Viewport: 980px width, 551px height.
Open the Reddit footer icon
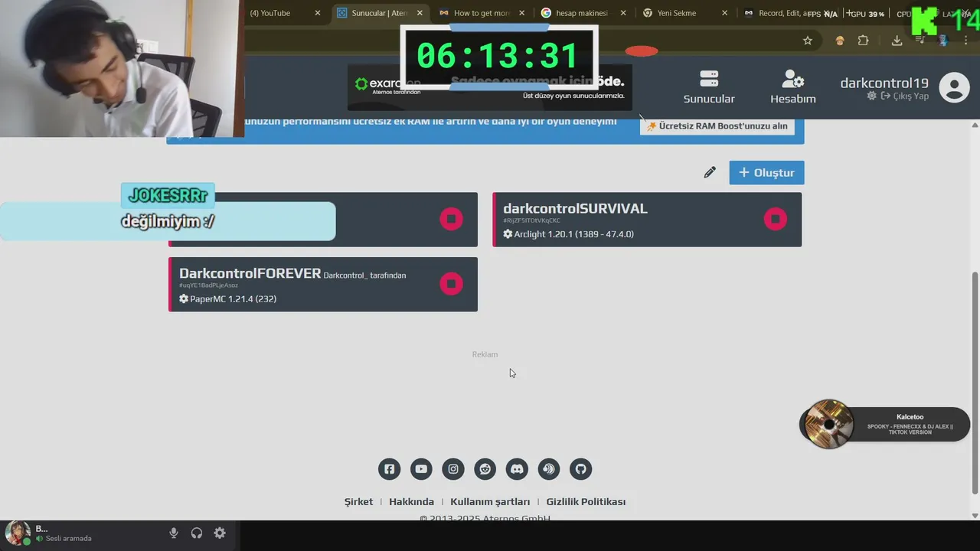tap(485, 469)
